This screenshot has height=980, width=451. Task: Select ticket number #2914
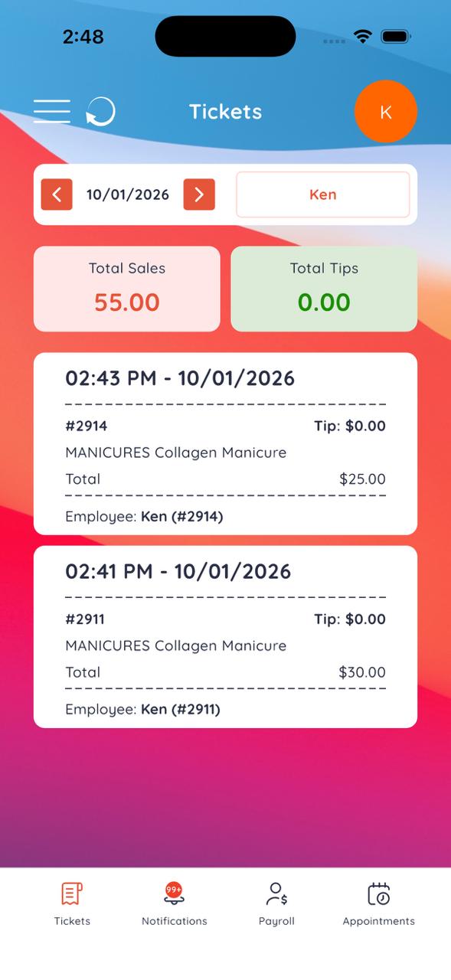tap(87, 426)
